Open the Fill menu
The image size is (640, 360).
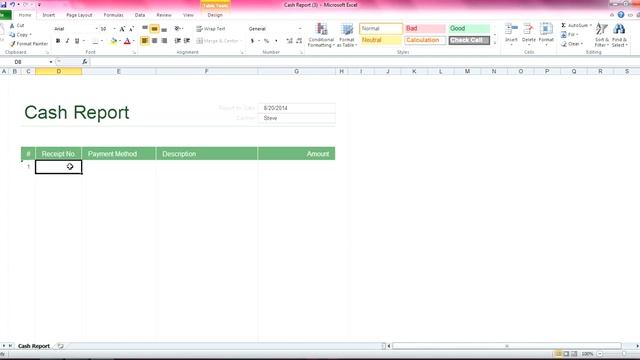click(570, 35)
